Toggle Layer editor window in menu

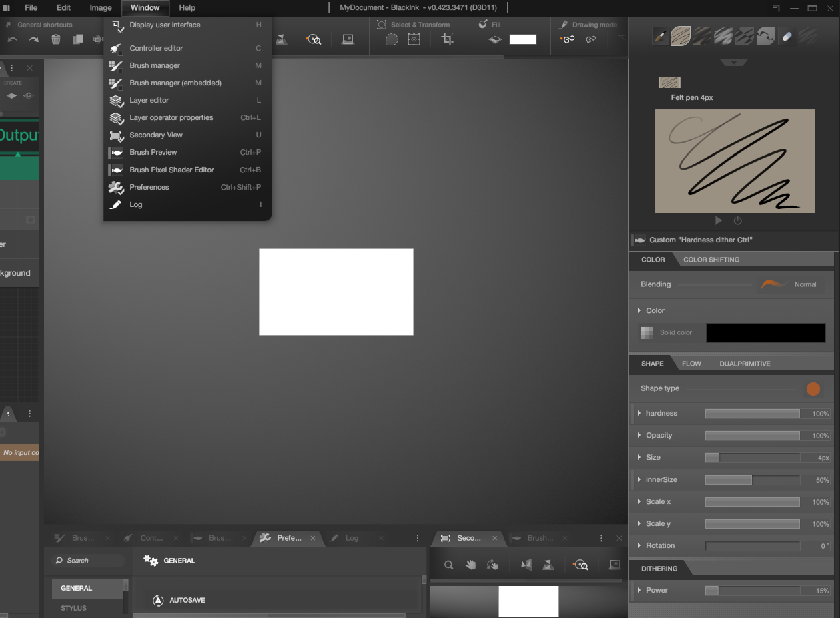(x=149, y=100)
